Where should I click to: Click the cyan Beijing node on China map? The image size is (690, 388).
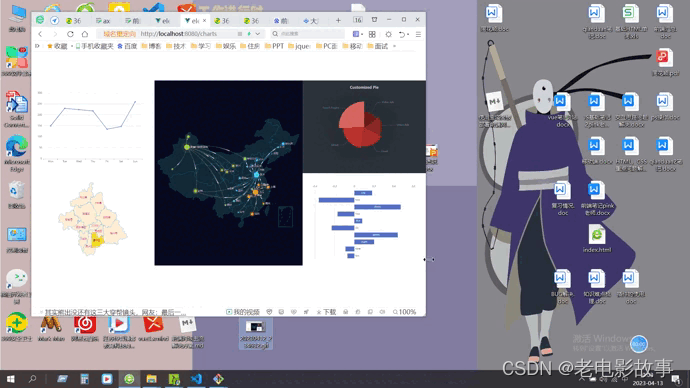pos(256,175)
